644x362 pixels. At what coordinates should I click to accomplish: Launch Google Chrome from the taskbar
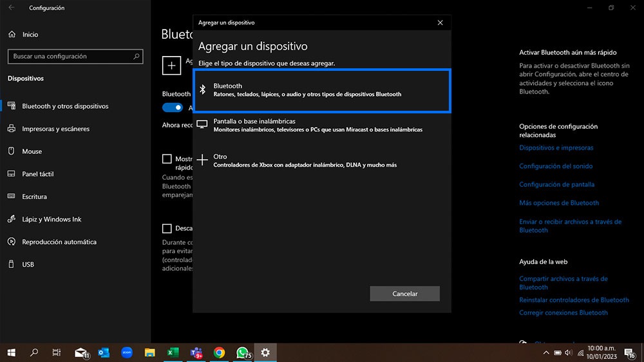pos(219,352)
